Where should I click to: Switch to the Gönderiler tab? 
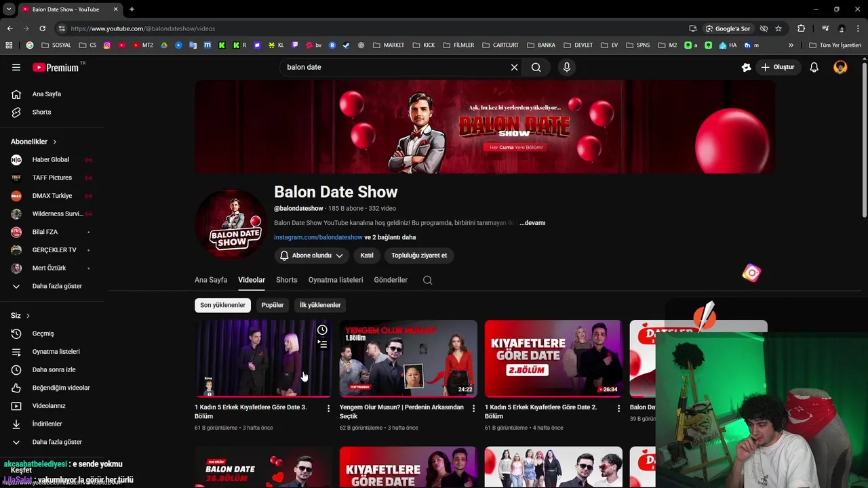(x=391, y=280)
